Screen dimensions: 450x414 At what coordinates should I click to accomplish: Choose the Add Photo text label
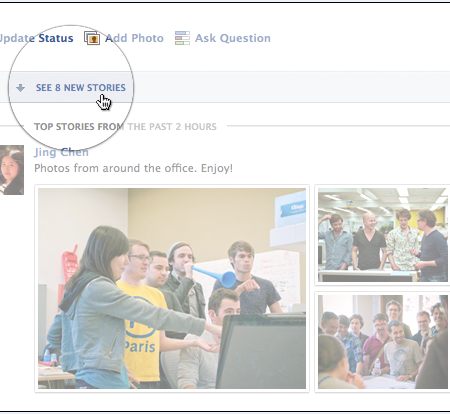click(134, 38)
